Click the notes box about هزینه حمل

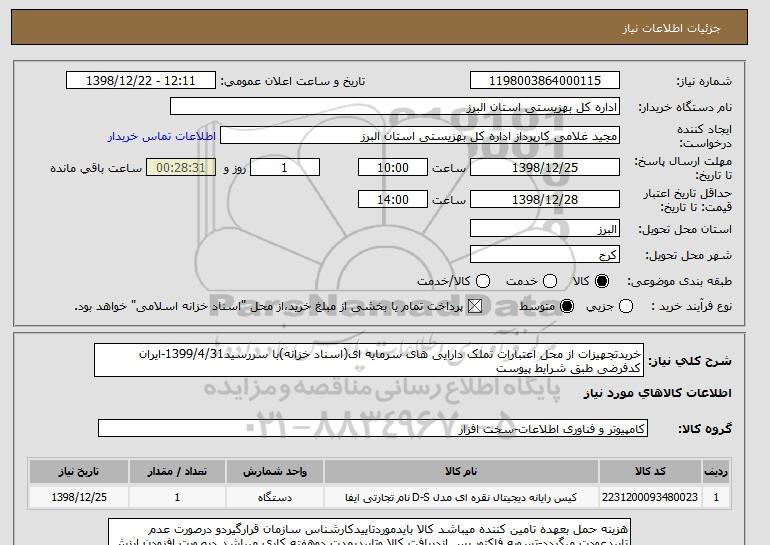pos(369,532)
